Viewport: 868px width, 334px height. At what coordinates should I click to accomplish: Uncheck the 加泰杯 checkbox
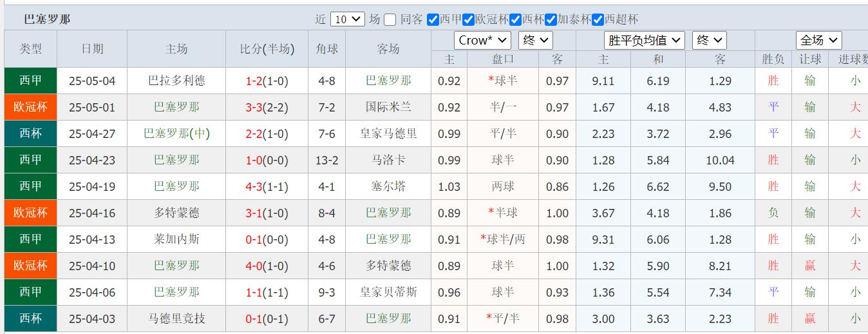551,19
